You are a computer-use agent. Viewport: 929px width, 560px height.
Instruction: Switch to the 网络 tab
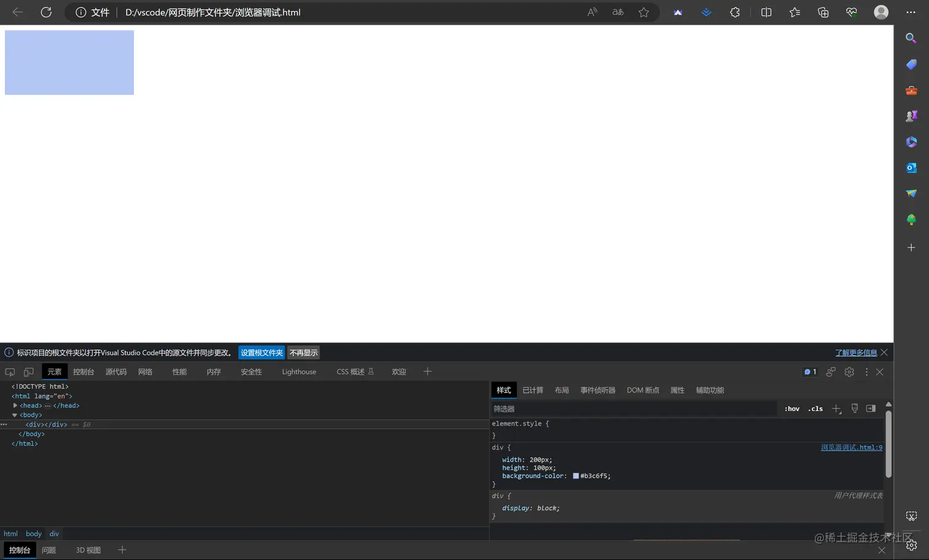(146, 372)
